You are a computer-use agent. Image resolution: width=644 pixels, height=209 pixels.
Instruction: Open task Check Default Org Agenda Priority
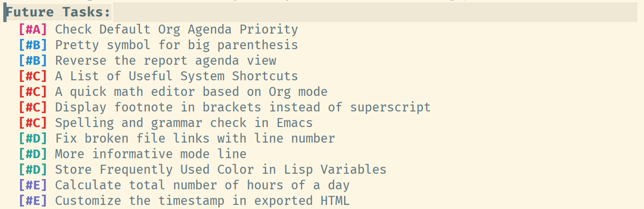(177, 30)
